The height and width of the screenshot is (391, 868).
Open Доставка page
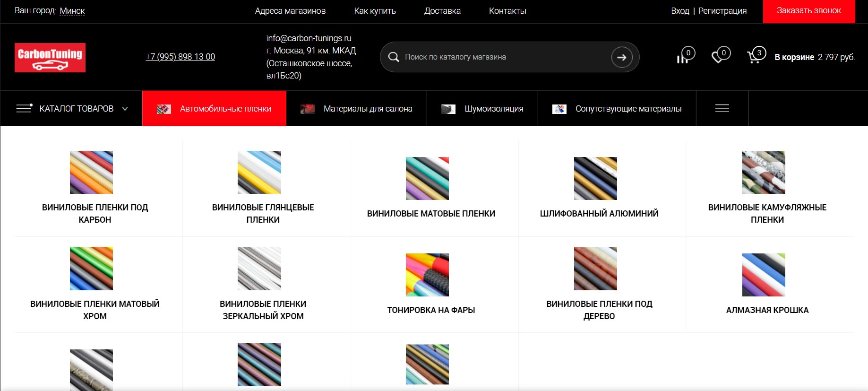pyautogui.click(x=442, y=11)
